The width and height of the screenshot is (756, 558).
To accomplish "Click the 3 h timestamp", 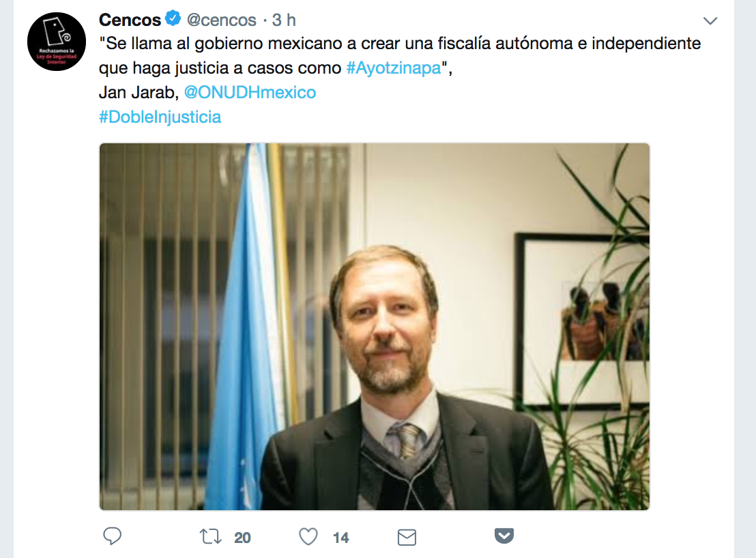I will pyautogui.click(x=284, y=20).
